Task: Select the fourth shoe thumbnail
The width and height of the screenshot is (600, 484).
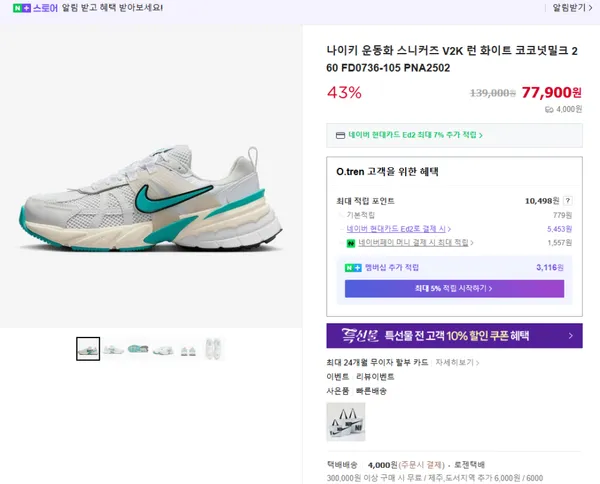Action: 163,348
